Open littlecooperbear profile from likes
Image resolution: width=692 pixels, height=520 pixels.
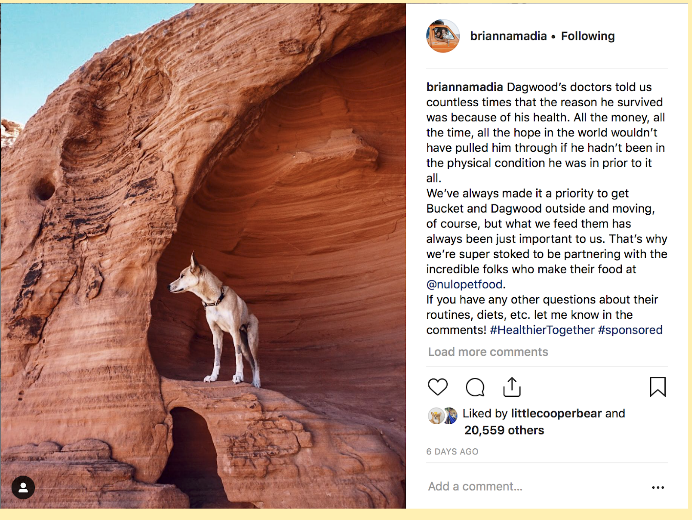tap(556, 414)
